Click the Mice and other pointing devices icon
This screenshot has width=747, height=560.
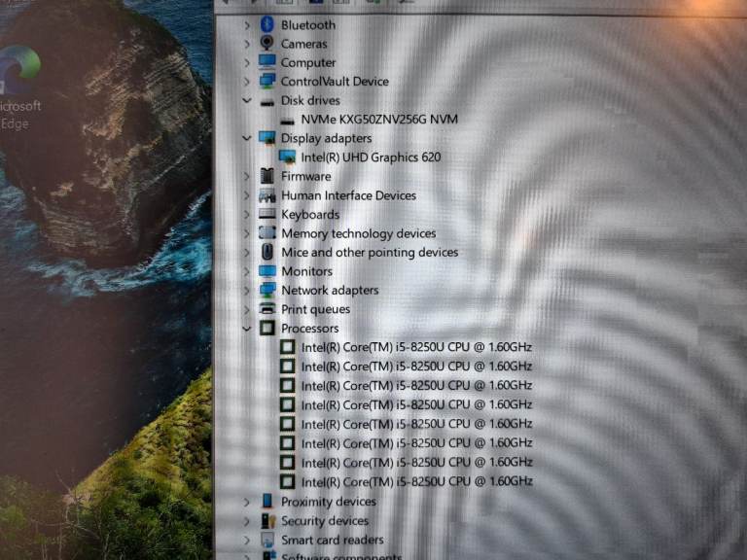coord(267,252)
